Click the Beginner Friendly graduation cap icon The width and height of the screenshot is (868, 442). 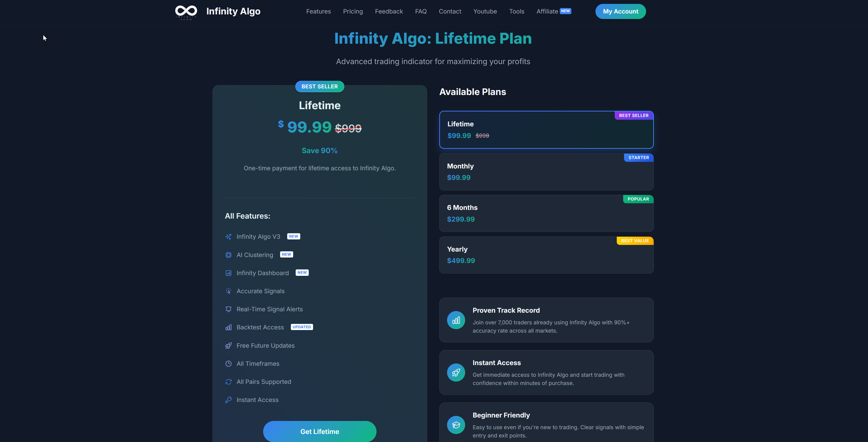coord(456,425)
